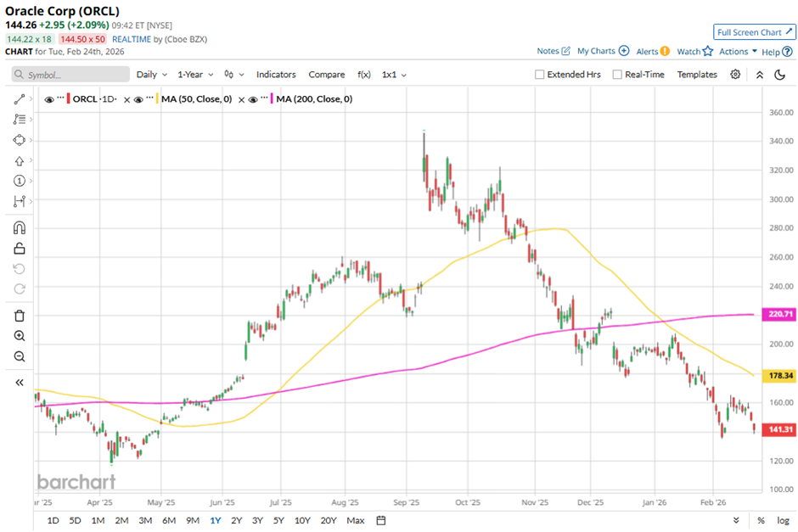Activate the magnet snap tool
798x532 pixels.
[19, 228]
